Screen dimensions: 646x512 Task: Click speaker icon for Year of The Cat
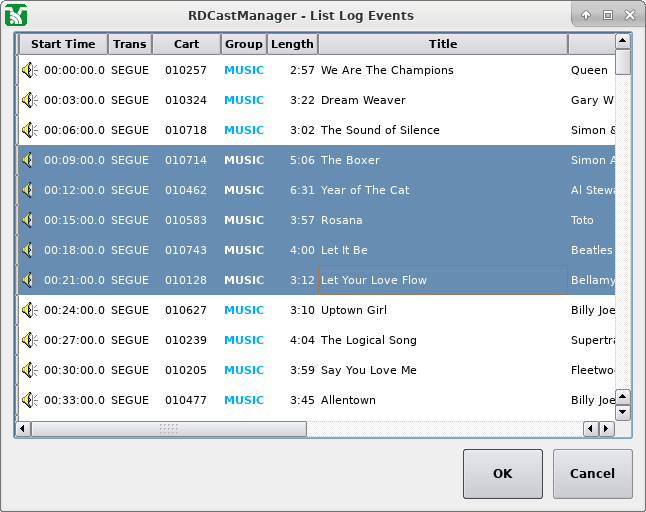click(29, 190)
